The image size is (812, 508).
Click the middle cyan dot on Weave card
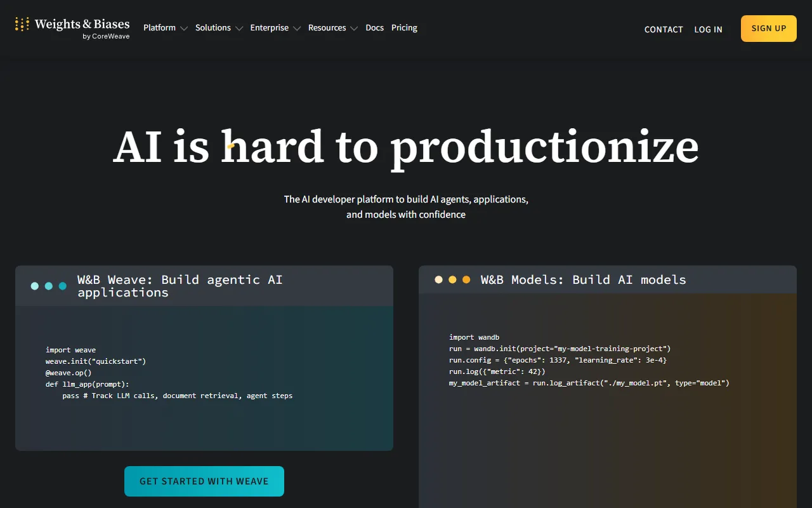(49, 286)
